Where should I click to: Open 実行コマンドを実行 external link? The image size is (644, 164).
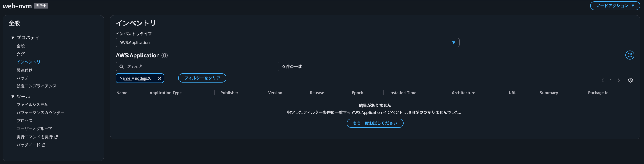coord(37,137)
